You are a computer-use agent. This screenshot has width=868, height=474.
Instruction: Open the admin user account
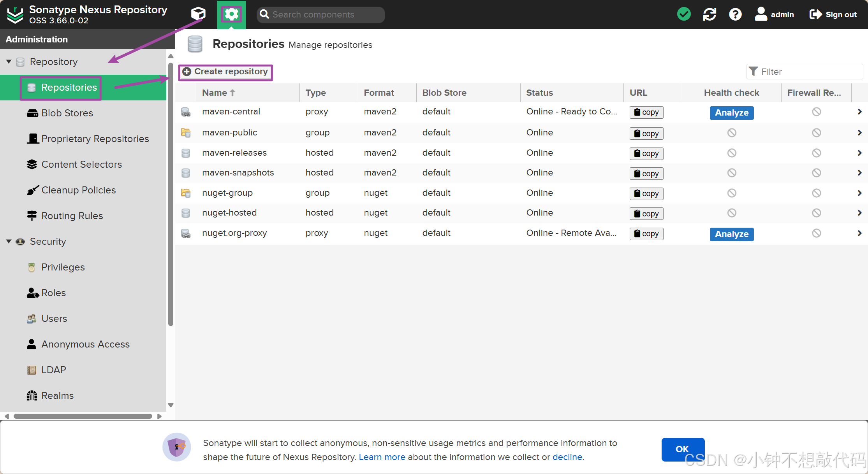pyautogui.click(x=774, y=14)
